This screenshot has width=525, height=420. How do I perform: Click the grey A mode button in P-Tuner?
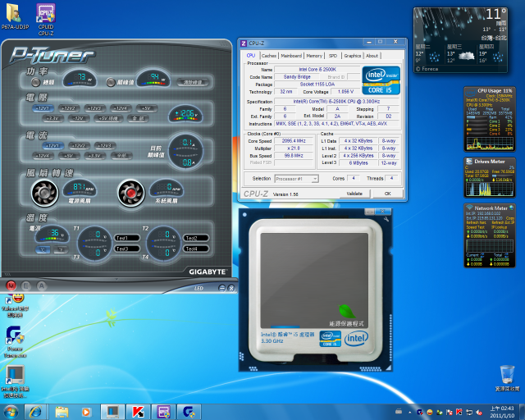pyautogui.click(x=42, y=285)
